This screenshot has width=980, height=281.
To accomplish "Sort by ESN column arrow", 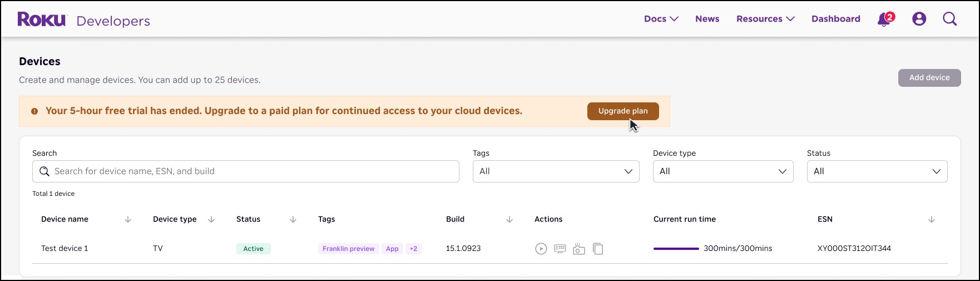I will point(932,220).
